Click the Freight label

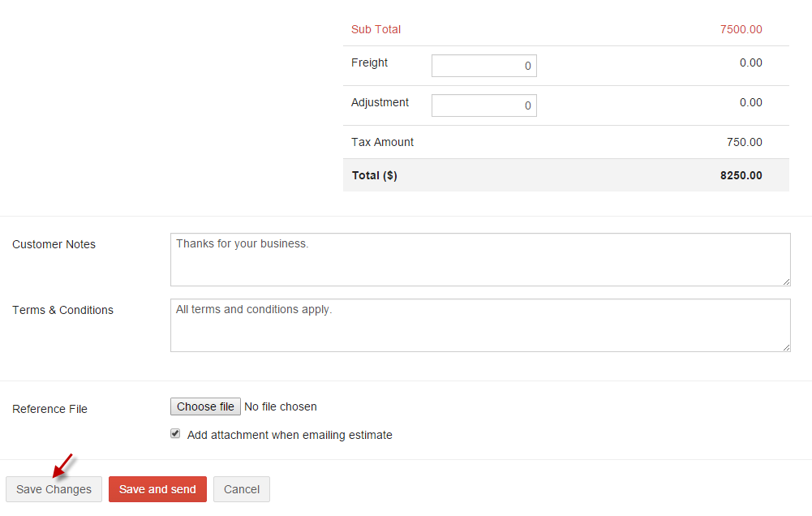pos(369,62)
